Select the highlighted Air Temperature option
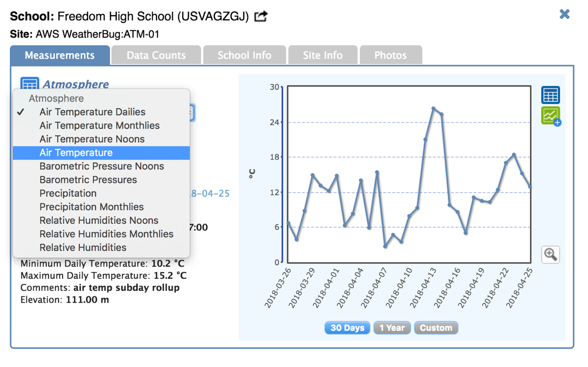Image resolution: width=588 pixels, height=367 pixels. (76, 152)
